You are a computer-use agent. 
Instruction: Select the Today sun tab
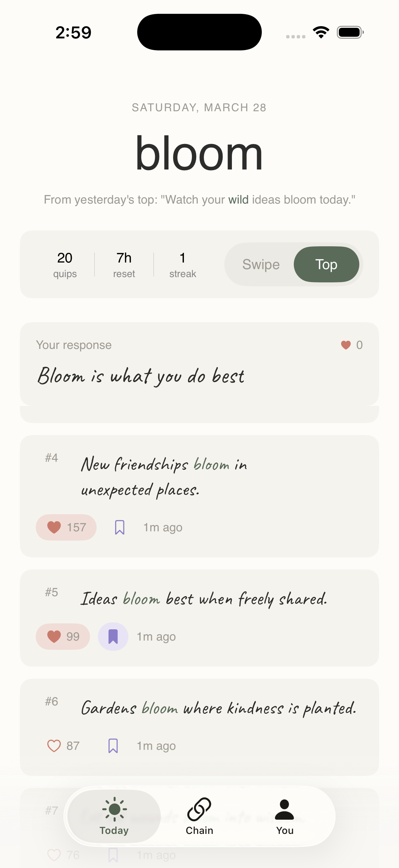coord(114,816)
